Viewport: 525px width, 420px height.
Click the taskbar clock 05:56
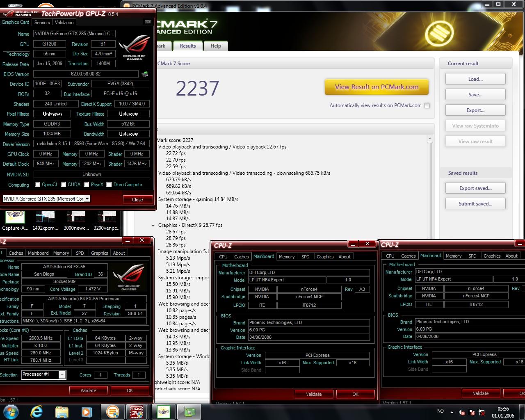(x=503, y=409)
